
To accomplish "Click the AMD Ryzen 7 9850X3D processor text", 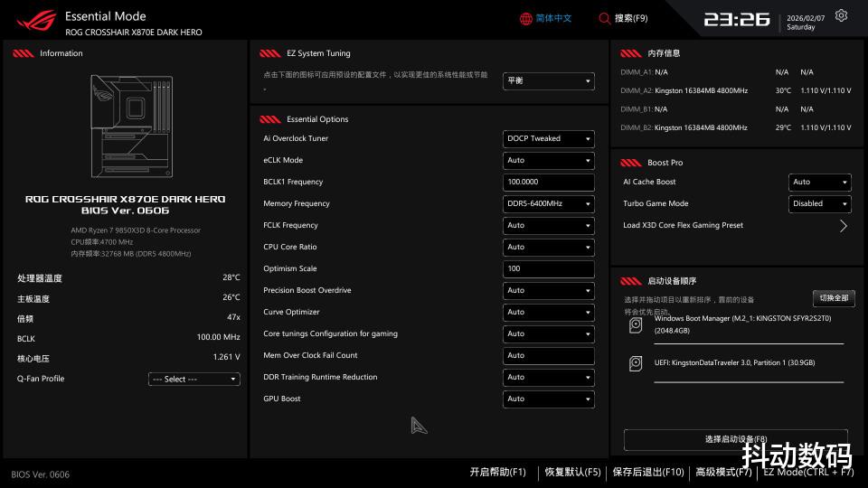I will (136, 230).
